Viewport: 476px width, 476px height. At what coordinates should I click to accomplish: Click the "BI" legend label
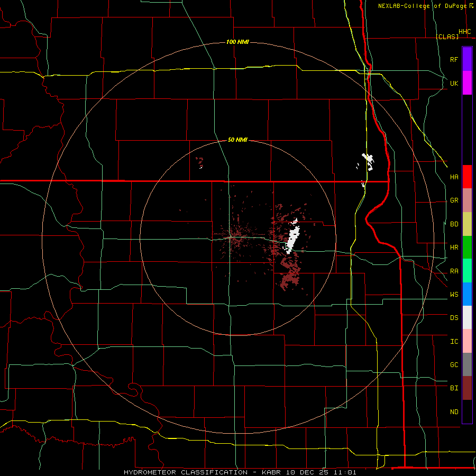click(x=454, y=388)
